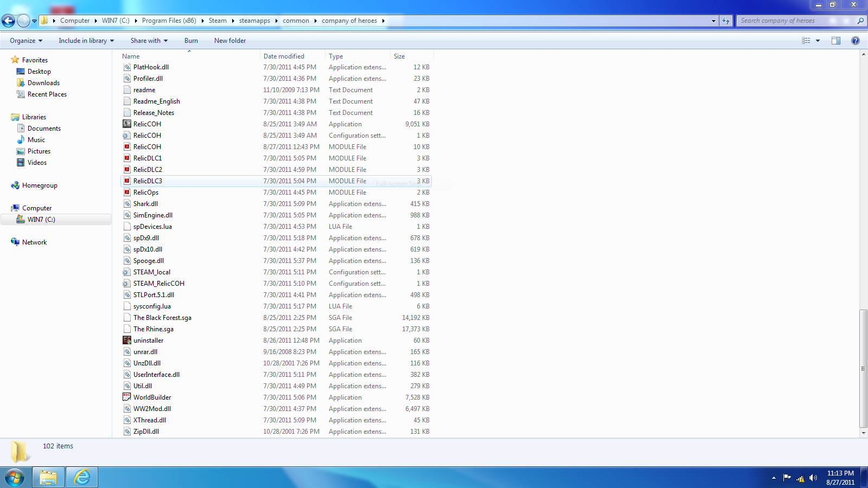The width and height of the screenshot is (868, 488).
Task: Click the search magnifier icon
Action: [860, 21]
